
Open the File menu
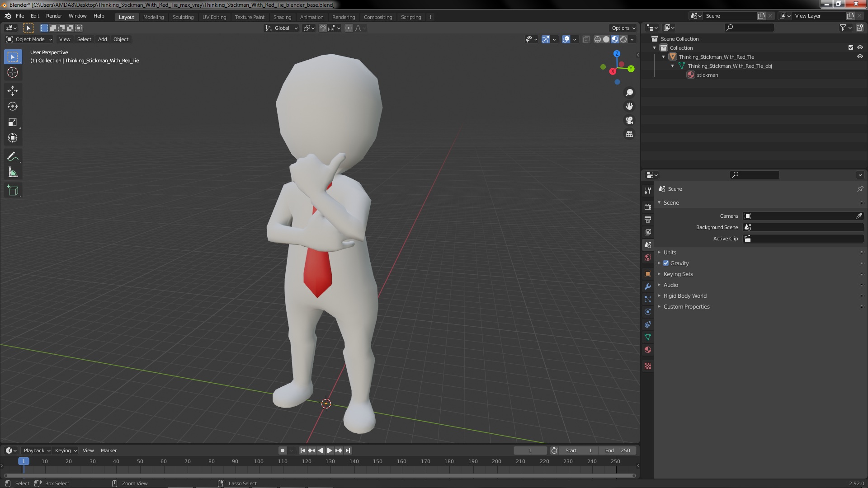pos(20,16)
